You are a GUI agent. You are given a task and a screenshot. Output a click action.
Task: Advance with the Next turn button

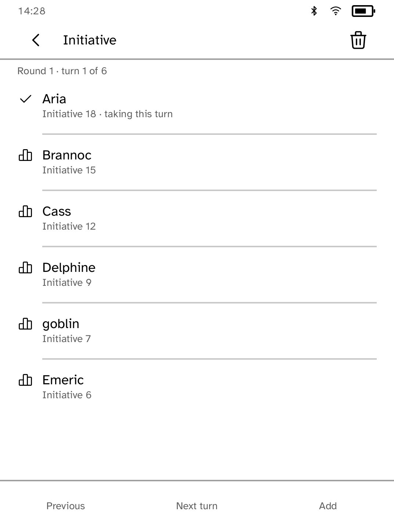click(x=197, y=506)
